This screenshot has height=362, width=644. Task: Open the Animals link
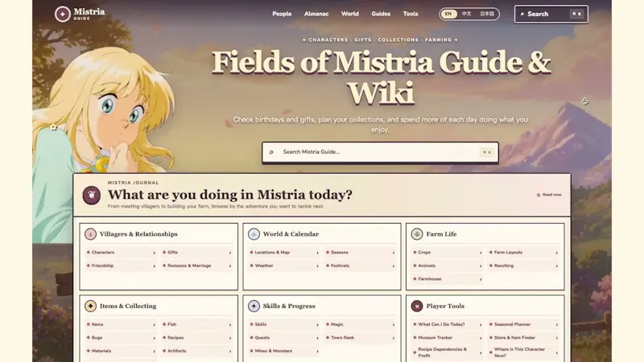[x=448, y=266]
